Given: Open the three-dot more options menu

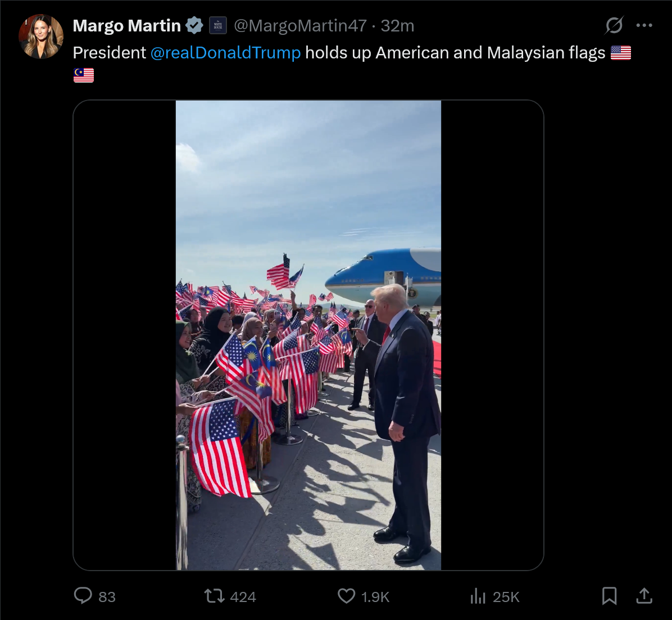Looking at the screenshot, I should 644,25.
